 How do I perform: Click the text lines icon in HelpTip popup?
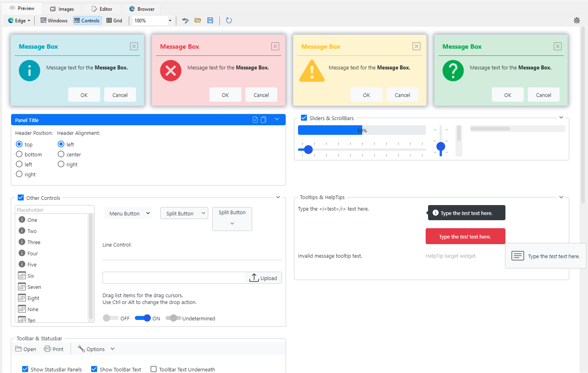coord(518,256)
